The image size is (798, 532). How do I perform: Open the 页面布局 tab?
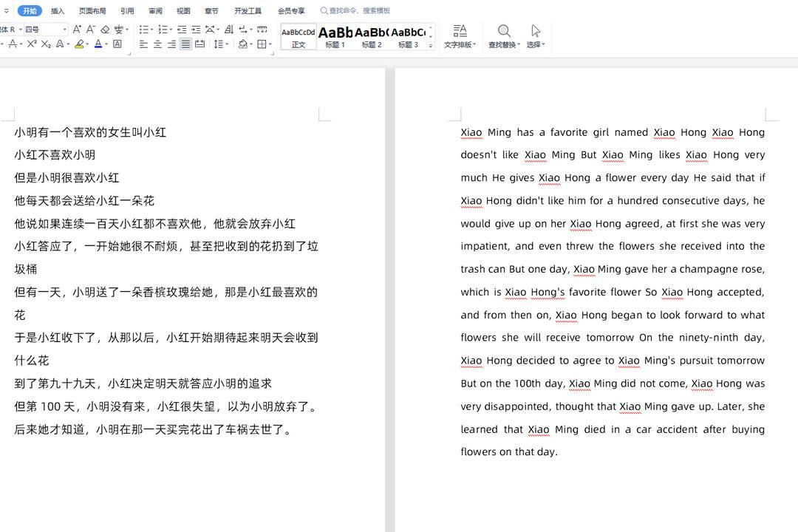pyautogui.click(x=92, y=10)
